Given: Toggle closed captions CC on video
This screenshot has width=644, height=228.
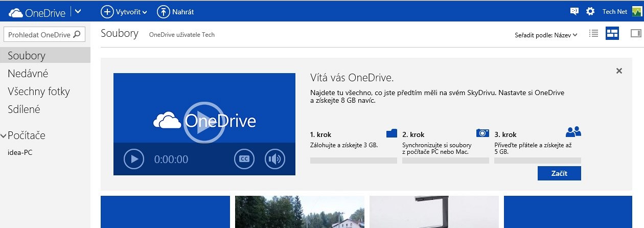Looking at the screenshot, I should (x=244, y=159).
